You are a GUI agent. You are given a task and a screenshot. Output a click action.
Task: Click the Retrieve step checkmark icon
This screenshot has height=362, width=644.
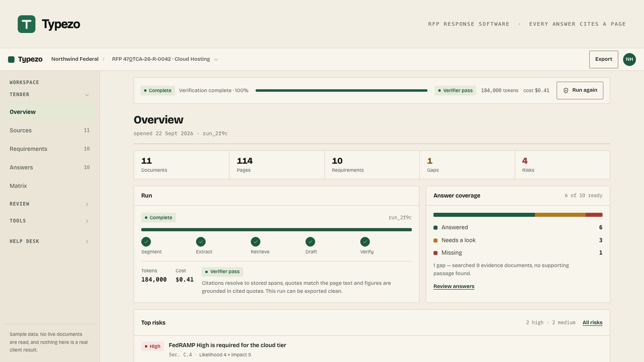(x=256, y=242)
